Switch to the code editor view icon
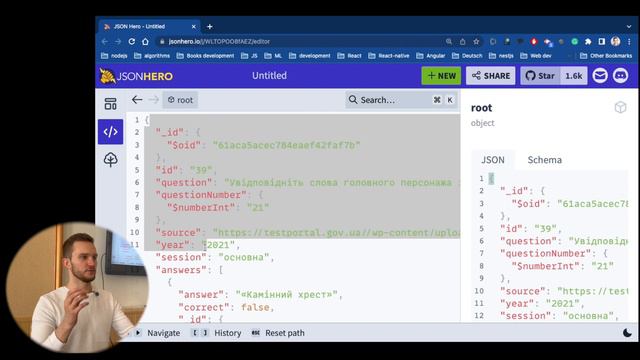640x360 pixels. [x=110, y=132]
